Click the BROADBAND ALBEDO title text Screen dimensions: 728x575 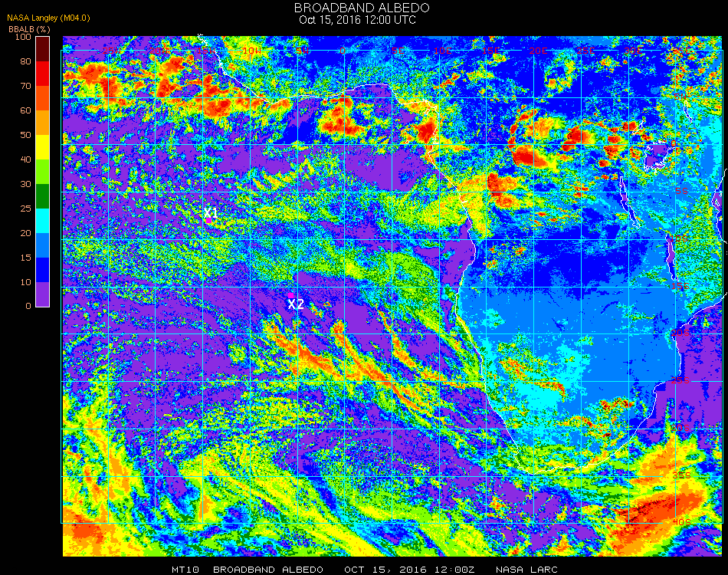point(362,8)
